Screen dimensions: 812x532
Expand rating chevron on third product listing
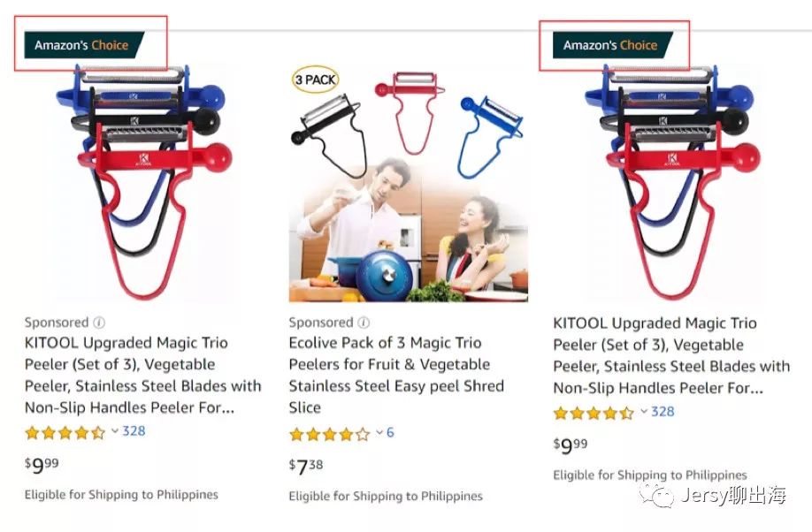point(644,412)
